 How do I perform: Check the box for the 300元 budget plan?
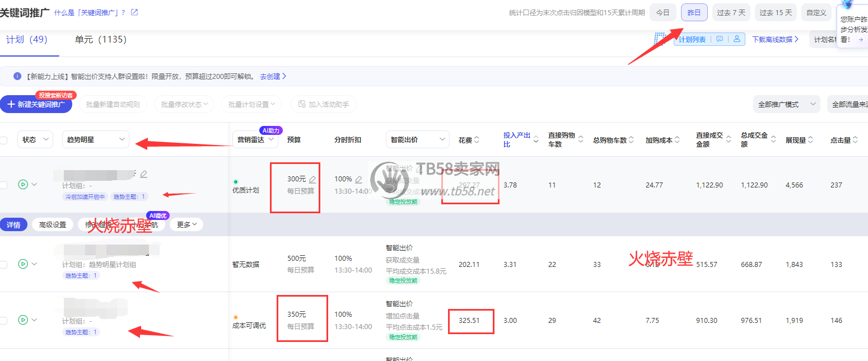4,185
